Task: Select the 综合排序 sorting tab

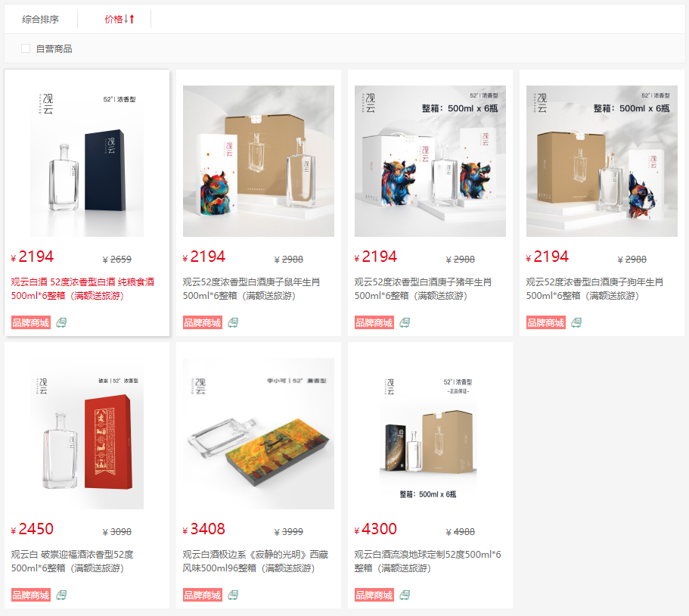Action: [x=40, y=20]
